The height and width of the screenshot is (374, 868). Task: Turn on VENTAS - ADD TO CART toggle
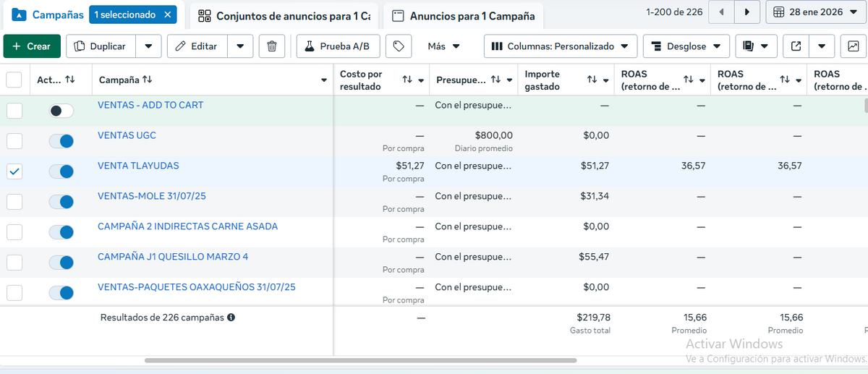click(x=61, y=111)
